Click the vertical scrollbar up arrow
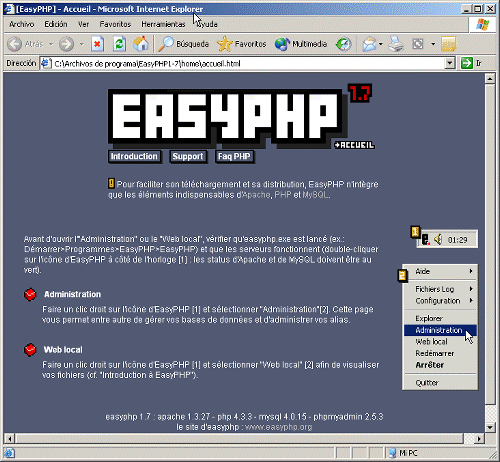The image size is (500, 462). (x=490, y=79)
